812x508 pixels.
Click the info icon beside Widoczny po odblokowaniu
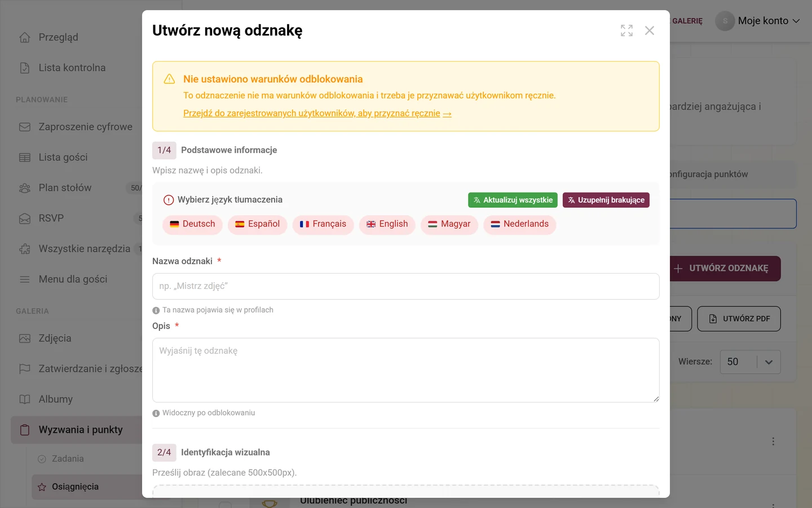[x=156, y=413]
